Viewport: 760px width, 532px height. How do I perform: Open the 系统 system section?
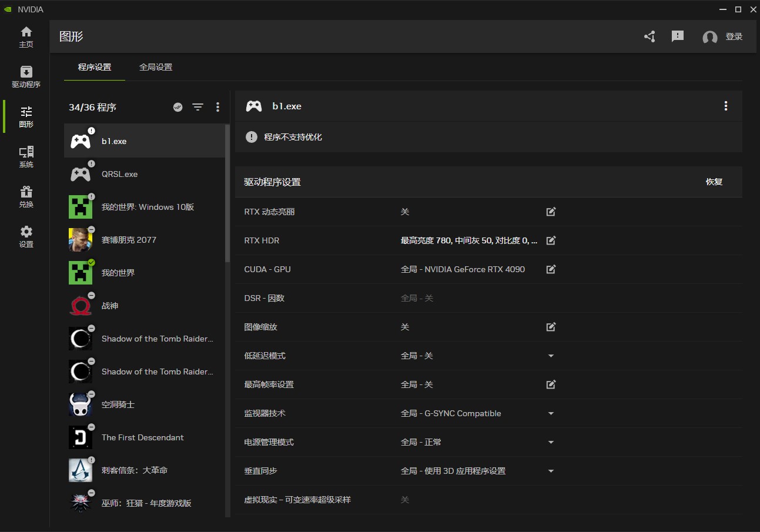click(26, 157)
